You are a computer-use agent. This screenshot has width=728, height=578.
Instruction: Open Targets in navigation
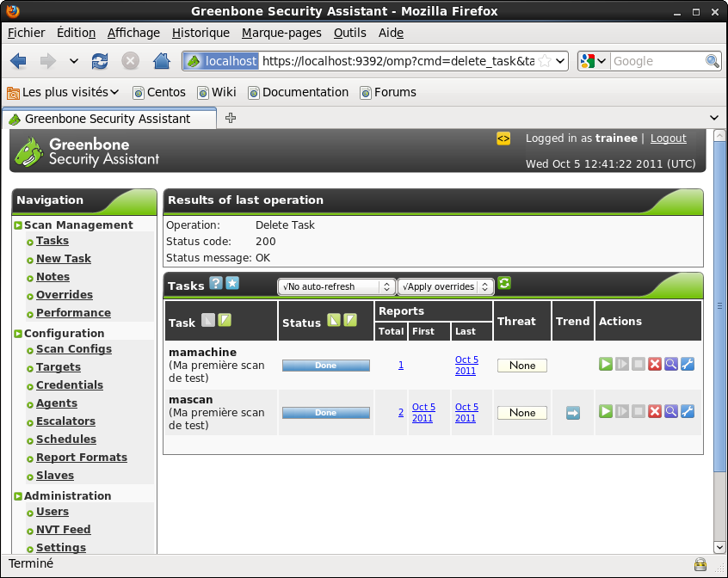pos(59,367)
